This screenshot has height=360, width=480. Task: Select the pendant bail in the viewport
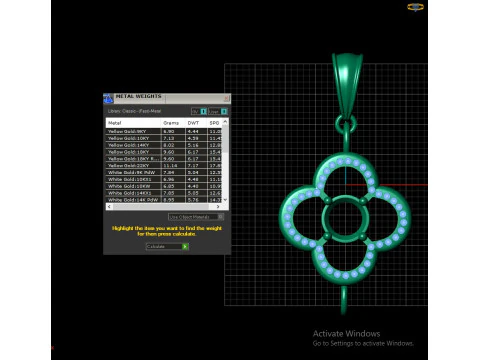[x=347, y=85]
